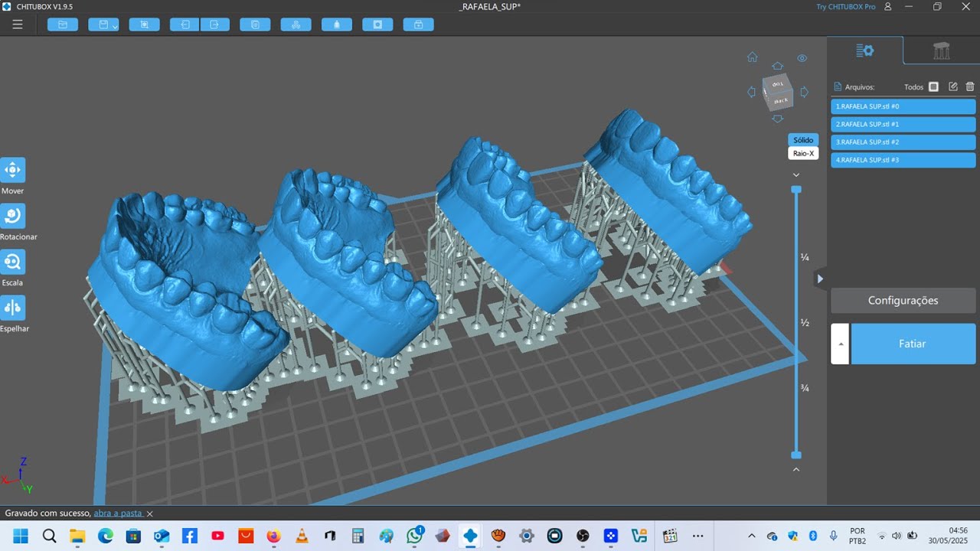
Task: Open Microsoft Edge from the taskbar
Action: [105, 536]
